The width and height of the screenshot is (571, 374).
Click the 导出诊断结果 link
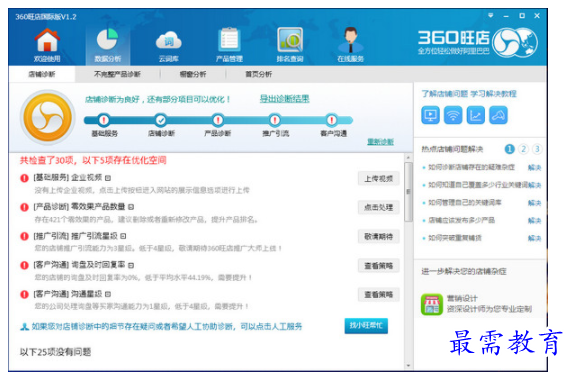click(x=284, y=99)
